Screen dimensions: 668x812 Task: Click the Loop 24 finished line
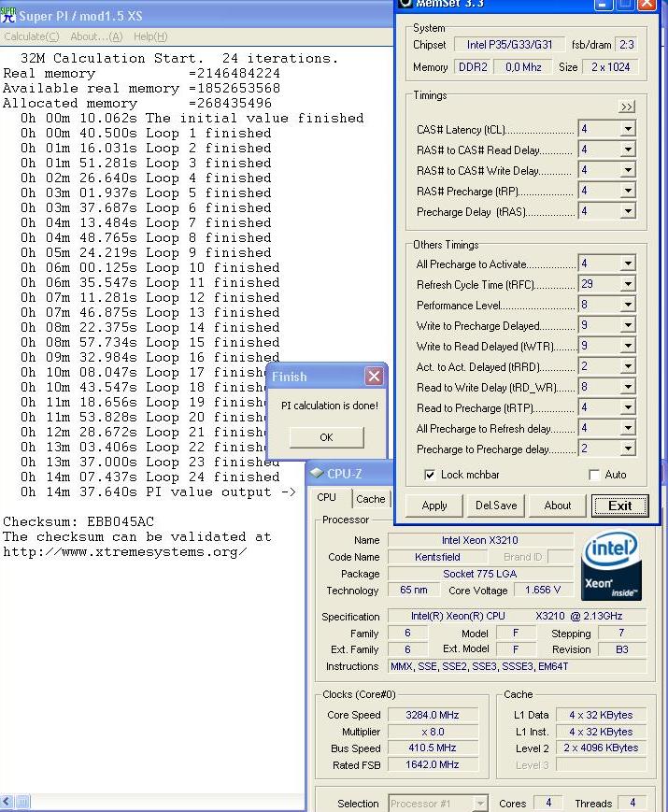tap(150, 477)
